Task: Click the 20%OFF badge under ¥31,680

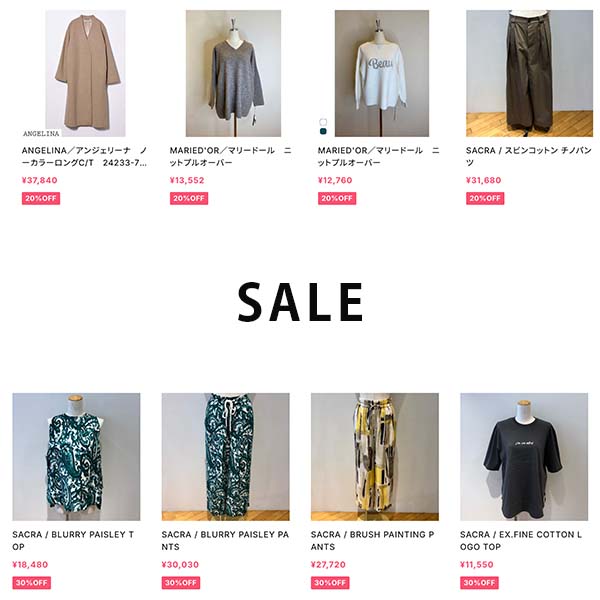Action: 485,198
